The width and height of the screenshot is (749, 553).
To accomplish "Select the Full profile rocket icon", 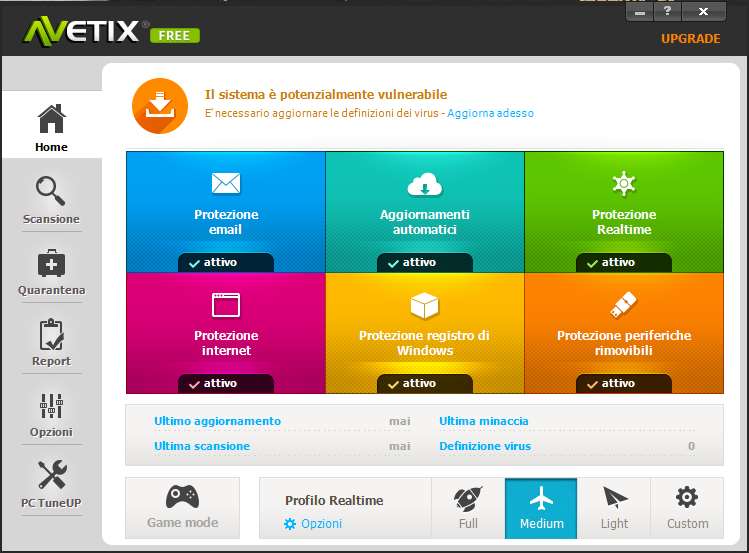I will tap(468, 499).
